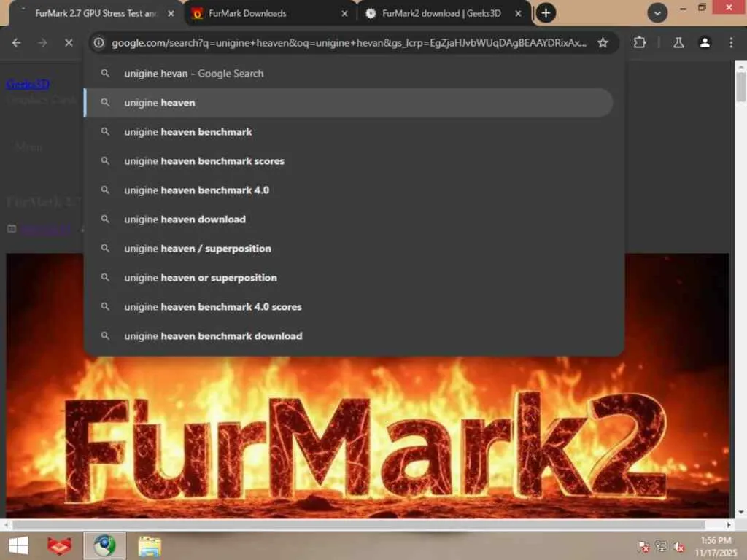Click the vertical scrollbar thumb
The height and width of the screenshot is (560, 747).
click(740, 86)
